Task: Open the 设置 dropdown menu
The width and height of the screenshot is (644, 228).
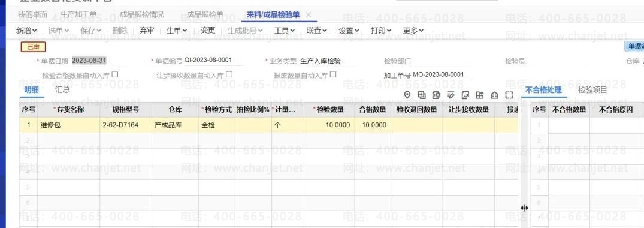Action: point(349,31)
